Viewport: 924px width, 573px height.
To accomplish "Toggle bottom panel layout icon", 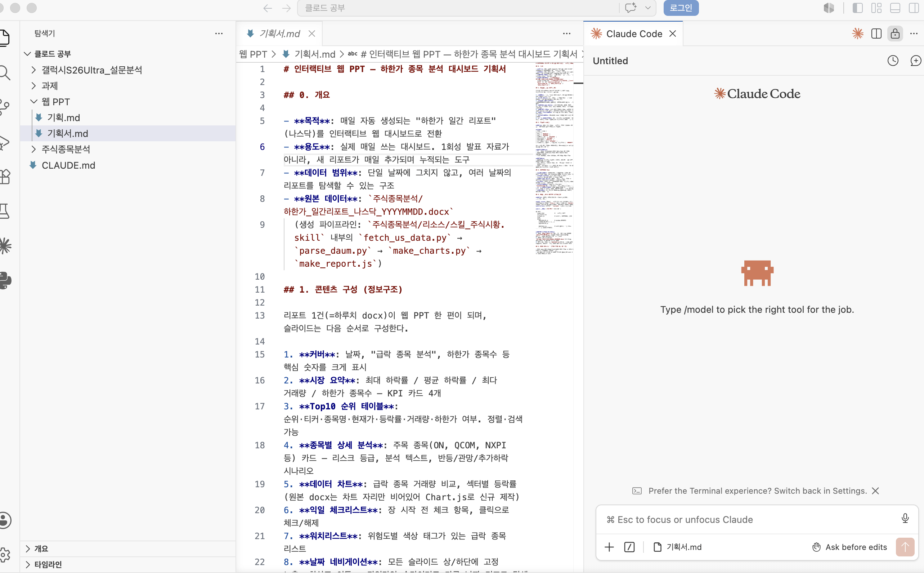I will (x=895, y=8).
